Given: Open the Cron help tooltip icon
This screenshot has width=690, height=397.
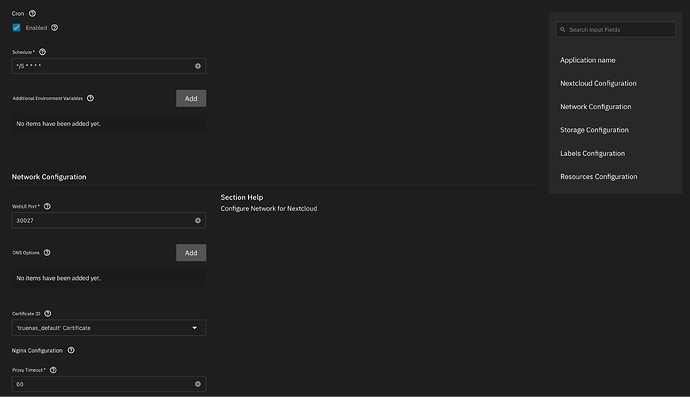Looking at the screenshot, I should click(x=32, y=14).
